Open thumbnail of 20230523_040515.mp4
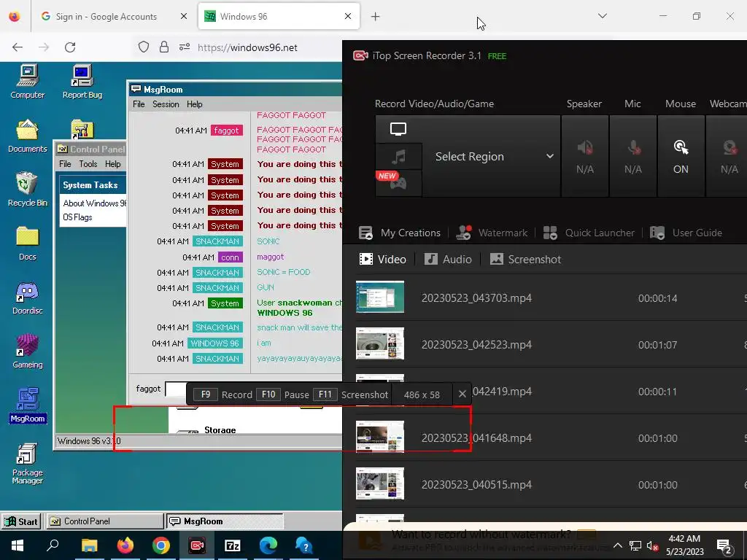 coord(379,483)
